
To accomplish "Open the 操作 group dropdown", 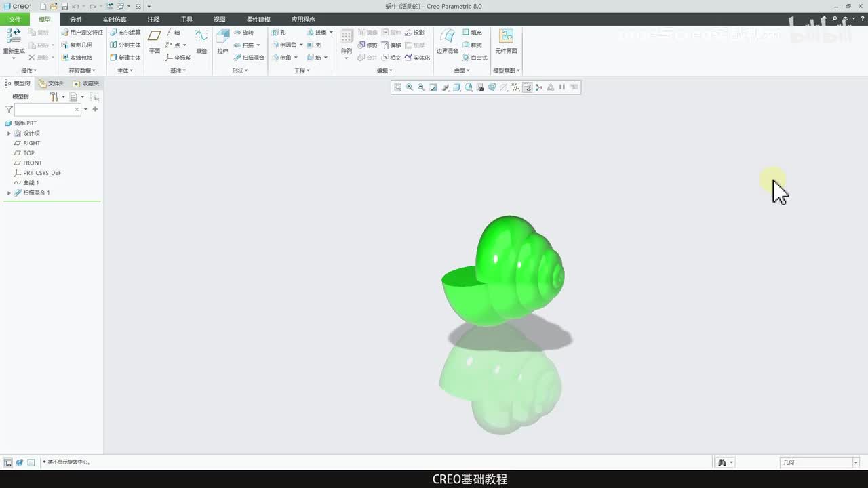I will [28, 70].
